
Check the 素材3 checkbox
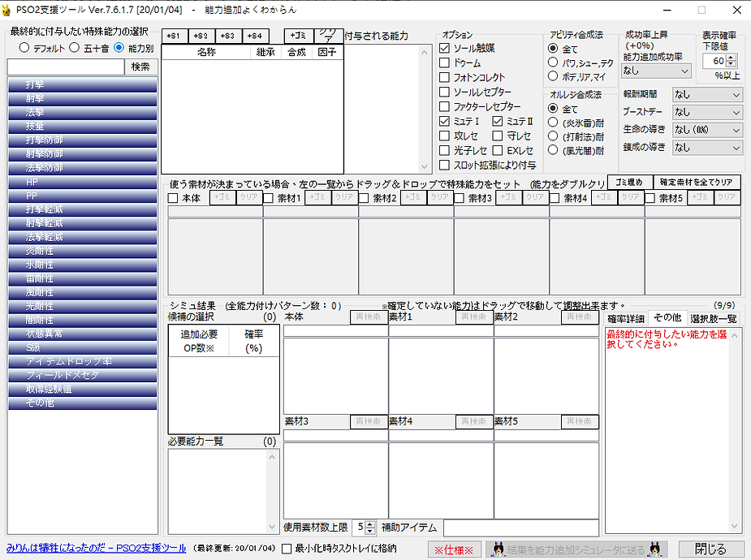pos(459,198)
